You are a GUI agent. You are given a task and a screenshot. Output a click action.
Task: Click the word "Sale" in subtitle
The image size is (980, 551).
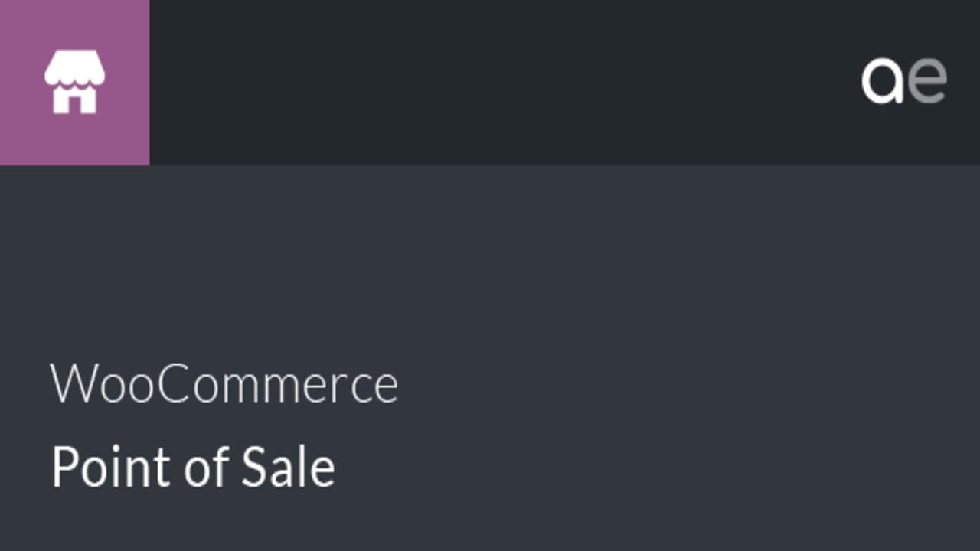coord(289,467)
